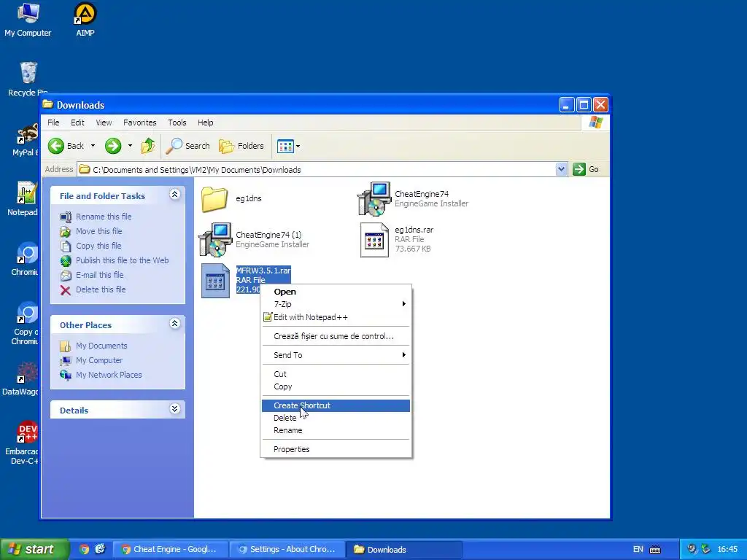Open My Network Places link
This screenshot has width=747, height=560.
tap(109, 375)
